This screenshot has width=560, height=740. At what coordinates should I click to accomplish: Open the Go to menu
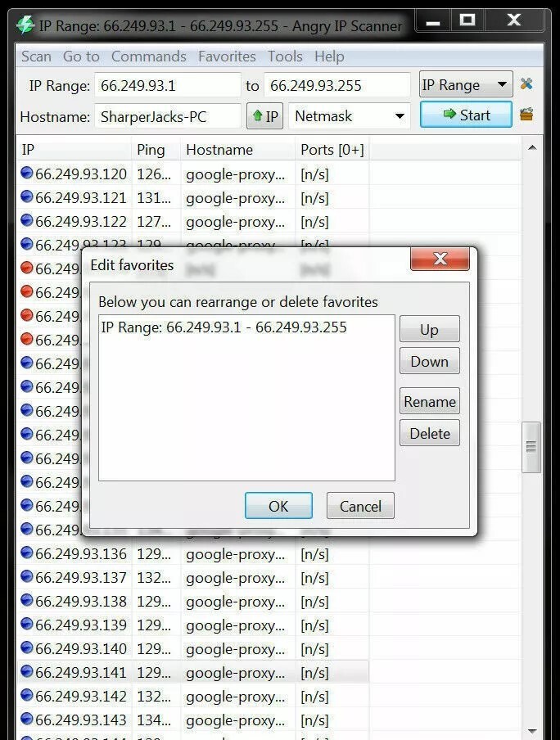81,56
